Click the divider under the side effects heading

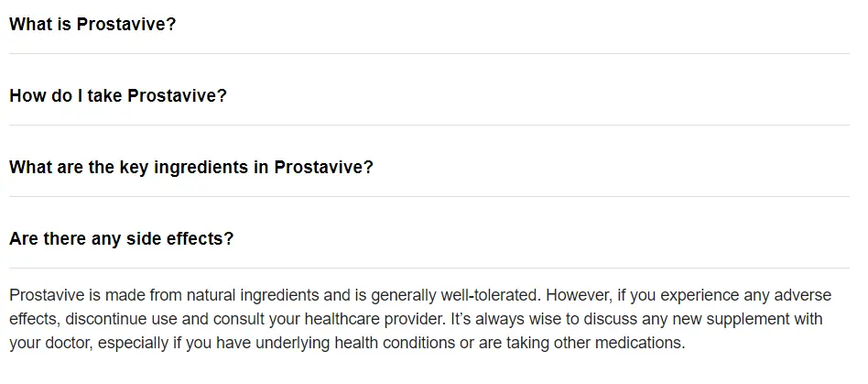pos(429,269)
